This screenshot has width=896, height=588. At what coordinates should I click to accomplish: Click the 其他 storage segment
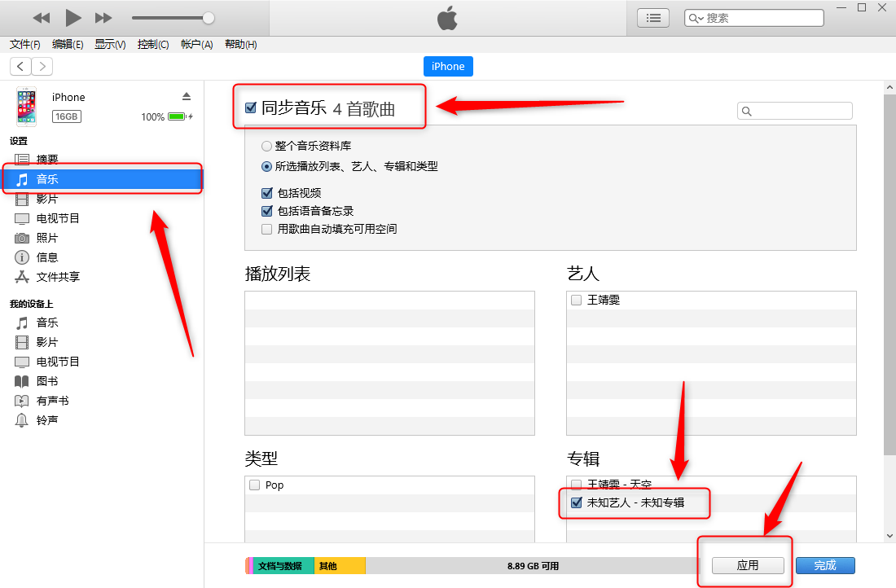tap(340, 566)
